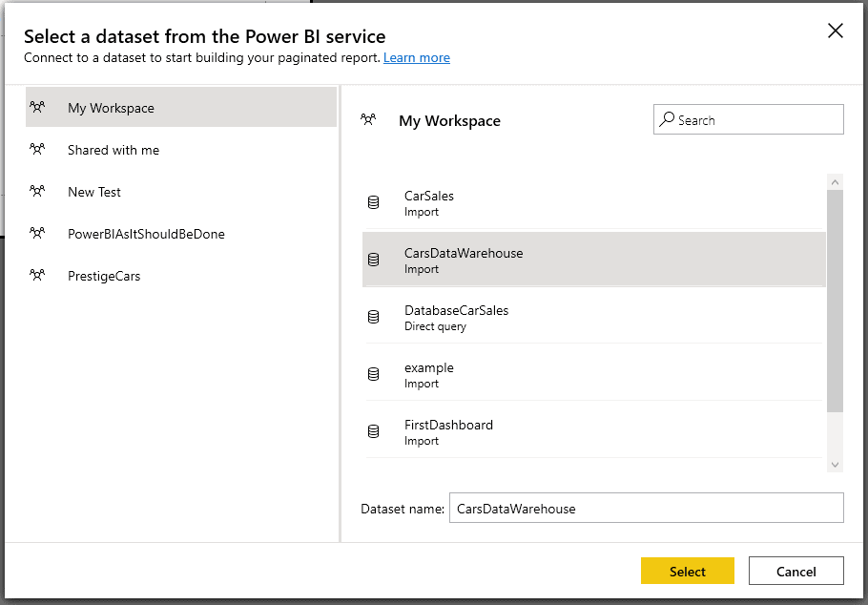Cancel the dataset selection dialog
Screen dimensions: 868x605
coord(796,571)
